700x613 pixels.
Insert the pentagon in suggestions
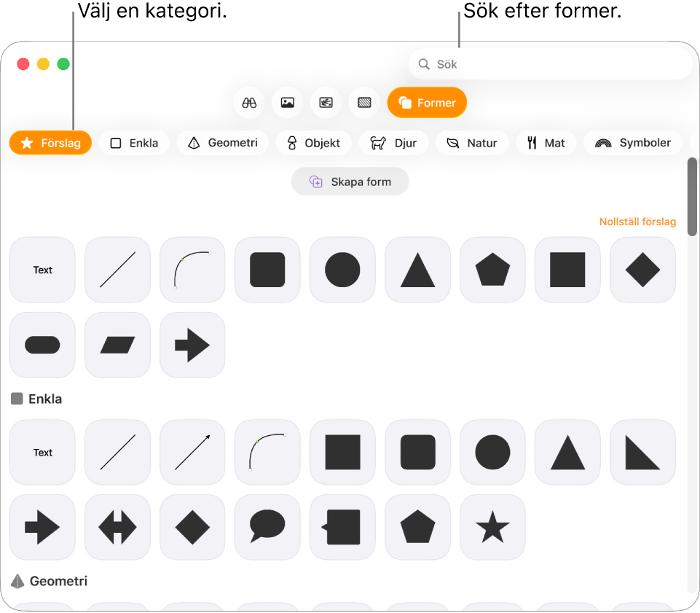coord(492,270)
